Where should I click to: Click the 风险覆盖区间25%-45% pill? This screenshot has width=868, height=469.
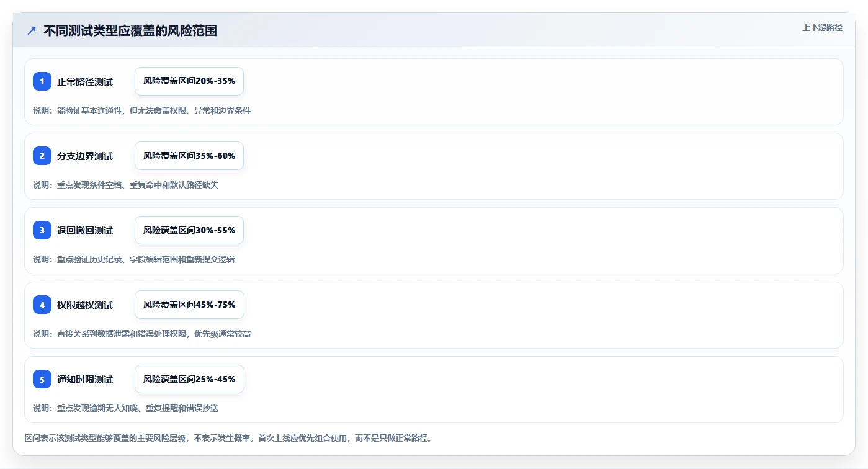189,379
